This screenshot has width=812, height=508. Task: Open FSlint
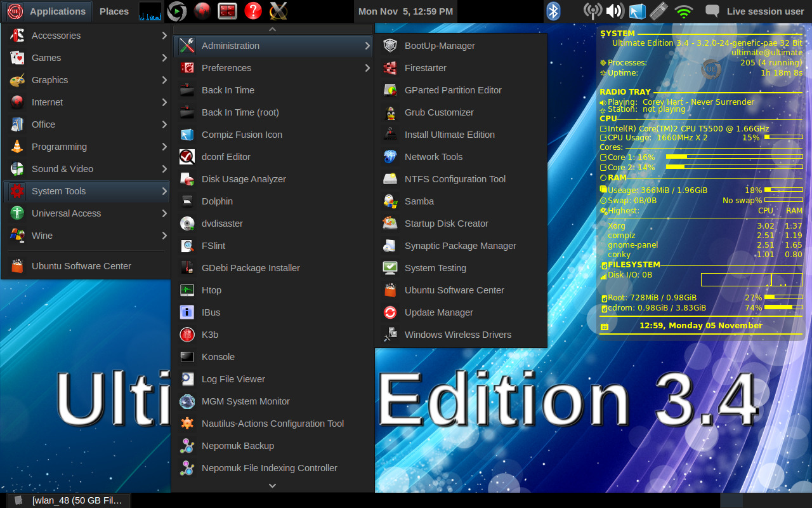pos(273,246)
